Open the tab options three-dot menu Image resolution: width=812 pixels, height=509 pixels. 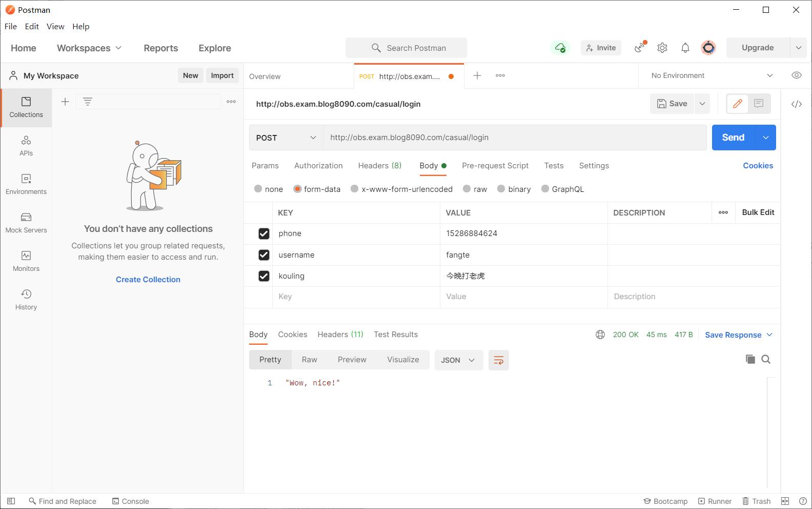point(500,75)
